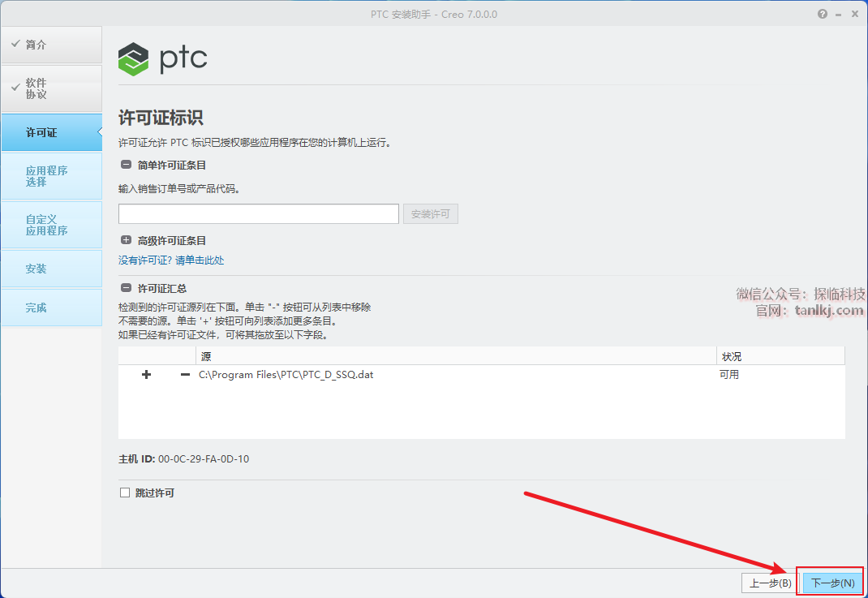Go to the 软件协议 step

[x=51, y=88]
